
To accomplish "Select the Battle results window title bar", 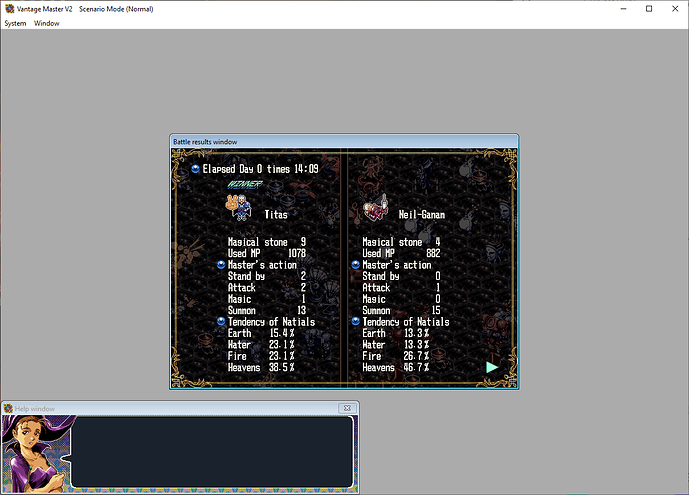I will pos(344,141).
